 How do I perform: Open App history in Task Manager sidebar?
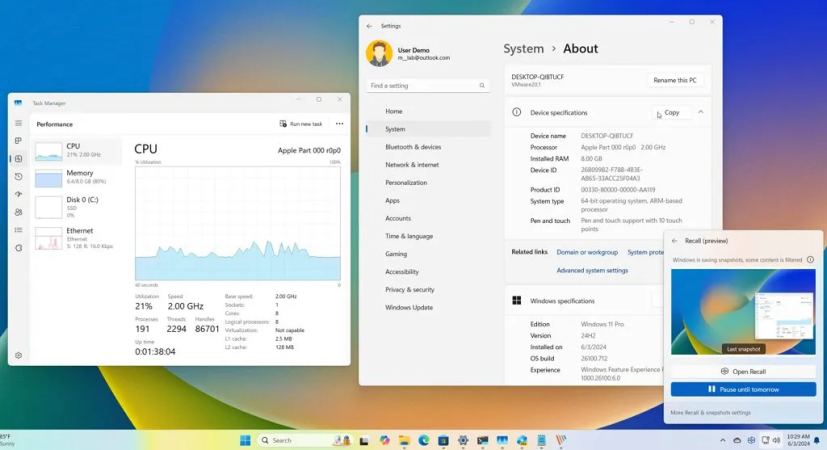(18, 177)
